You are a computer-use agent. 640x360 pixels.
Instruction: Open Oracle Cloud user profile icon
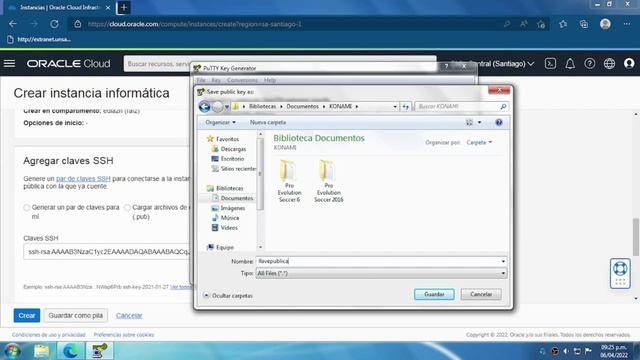click(x=629, y=64)
